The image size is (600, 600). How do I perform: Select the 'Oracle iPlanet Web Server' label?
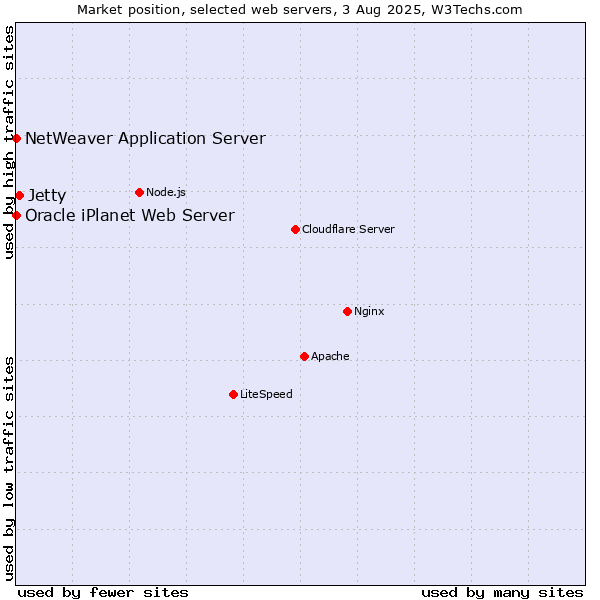point(130,215)
